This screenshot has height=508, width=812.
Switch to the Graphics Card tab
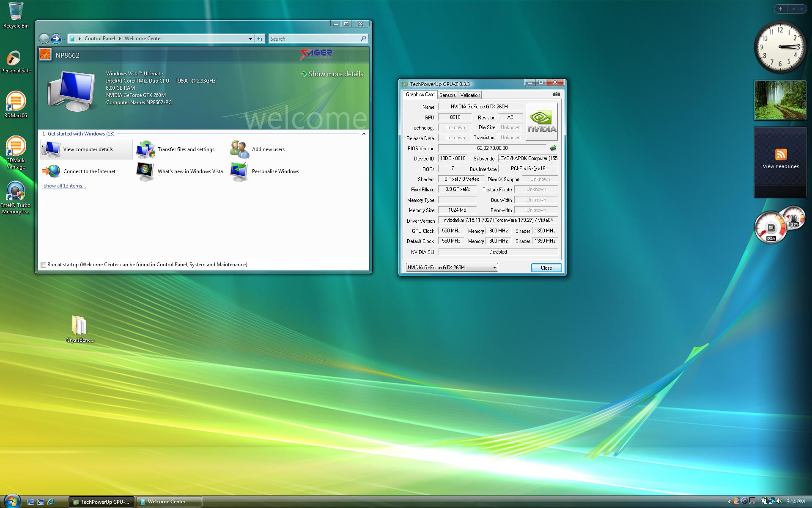(420, 94)
